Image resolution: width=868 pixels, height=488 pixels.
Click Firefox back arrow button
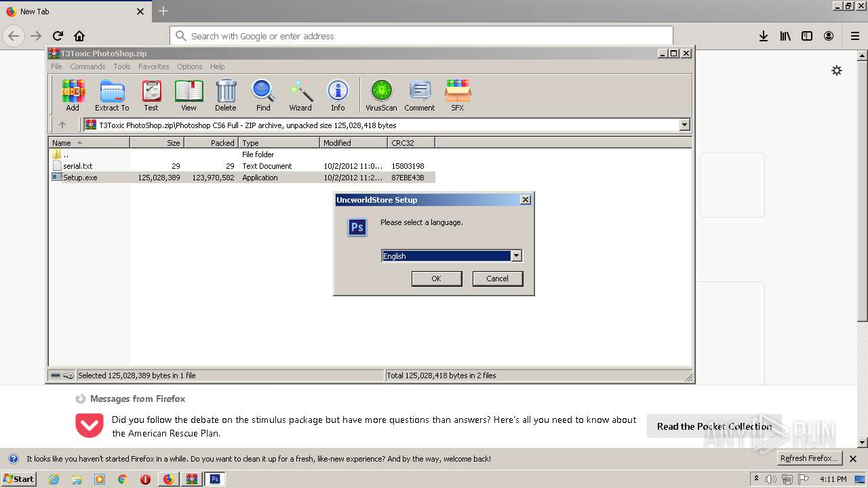[14, 36]
